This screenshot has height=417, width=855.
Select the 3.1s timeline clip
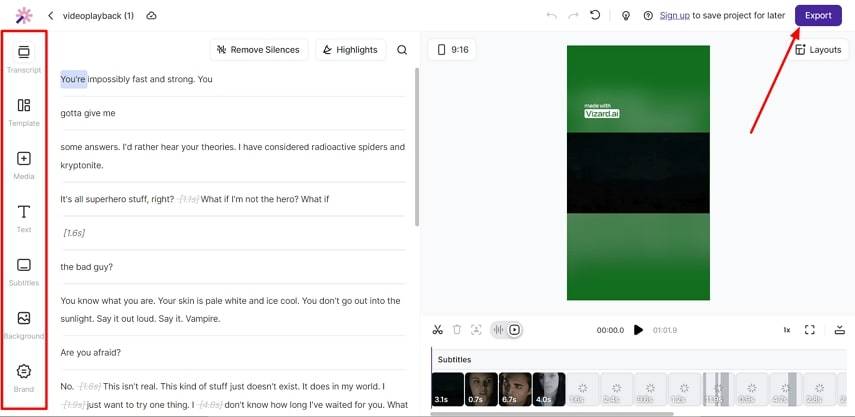click(448, 389)
